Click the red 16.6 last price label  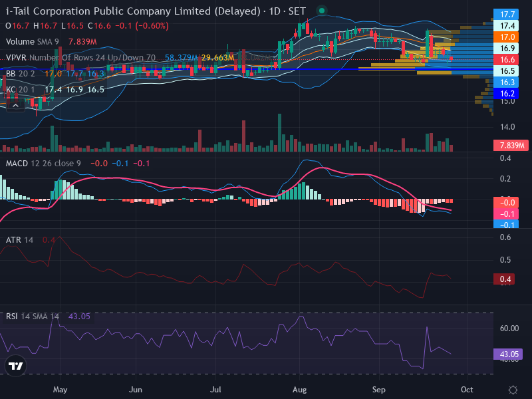506,60
